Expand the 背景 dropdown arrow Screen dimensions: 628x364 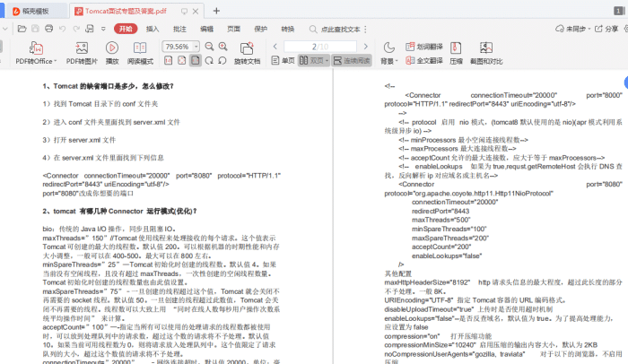[x=397, y=61]
